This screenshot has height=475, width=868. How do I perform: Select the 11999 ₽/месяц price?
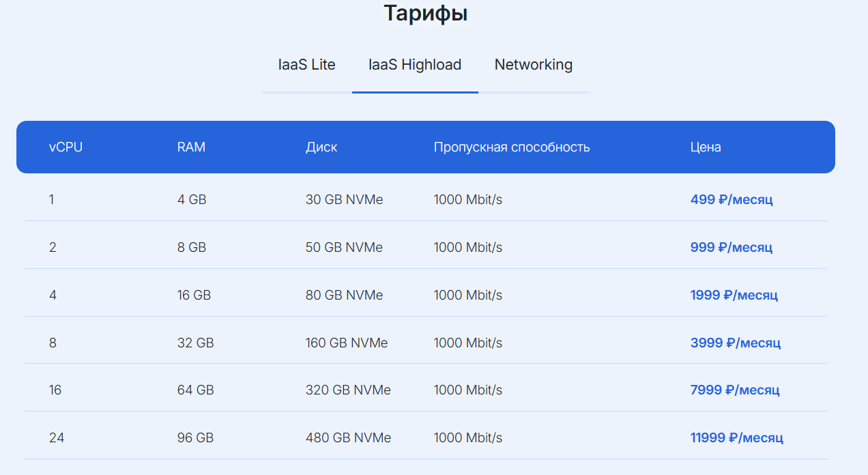(x=736, y=438)
